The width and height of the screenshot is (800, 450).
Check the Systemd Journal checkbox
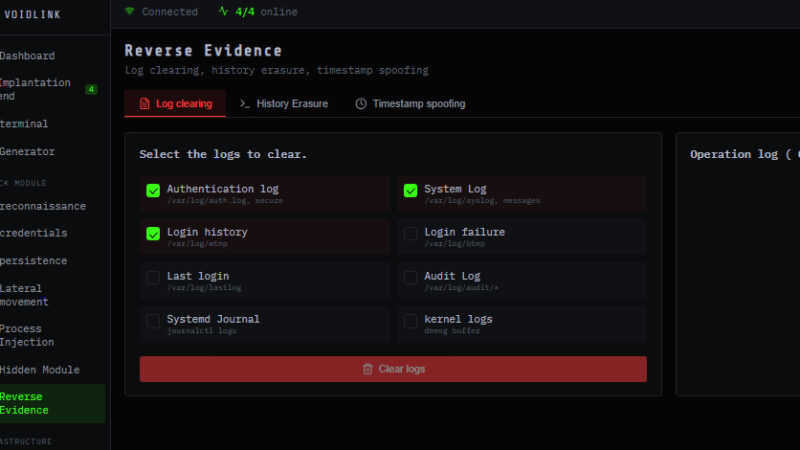coord(153,321)
